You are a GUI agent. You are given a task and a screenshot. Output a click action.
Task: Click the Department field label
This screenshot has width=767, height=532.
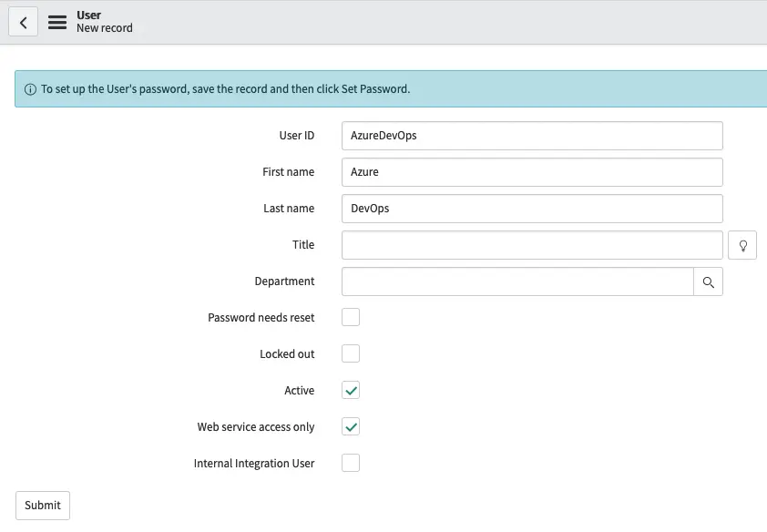[284, 281]
